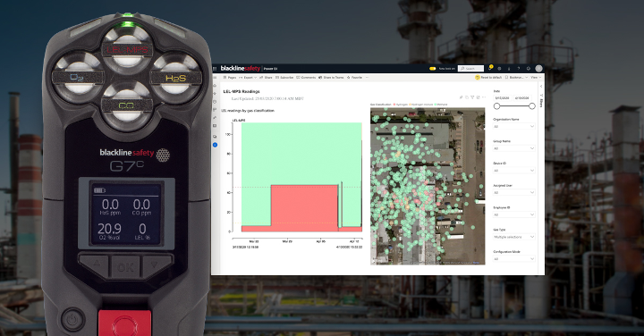Screen dimensions: 644x336
Task: Expand the View dropdown
Action: click(x=536, y=78)
